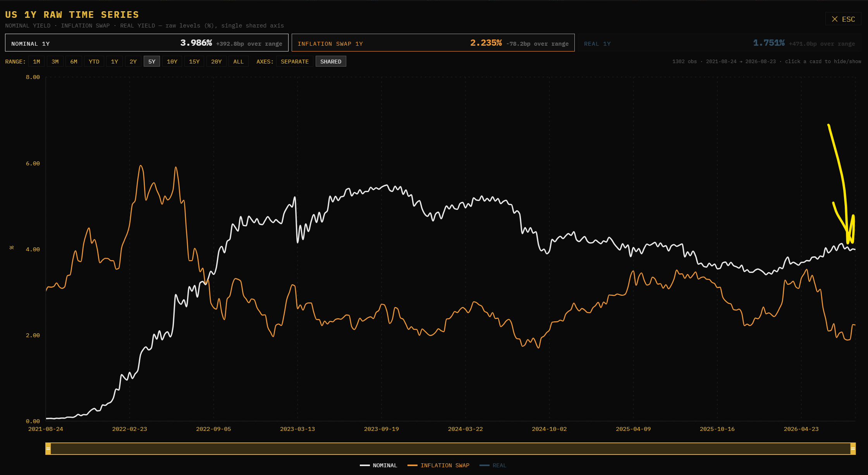Image resolution: width=868 pixels, height=475 pixels.
Task: Choose the YTD range option
Action: pos(94,62)
